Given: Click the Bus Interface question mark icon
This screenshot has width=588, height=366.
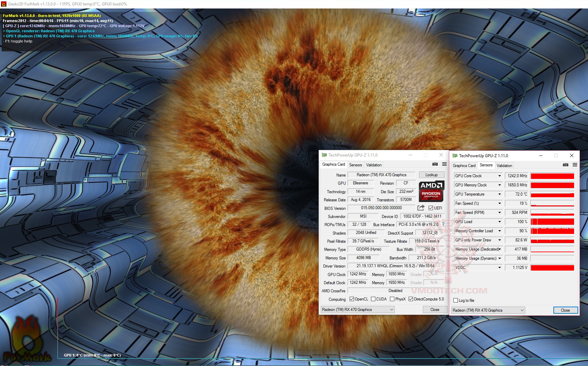Looking at the screenshot, I should pos(443,224).
